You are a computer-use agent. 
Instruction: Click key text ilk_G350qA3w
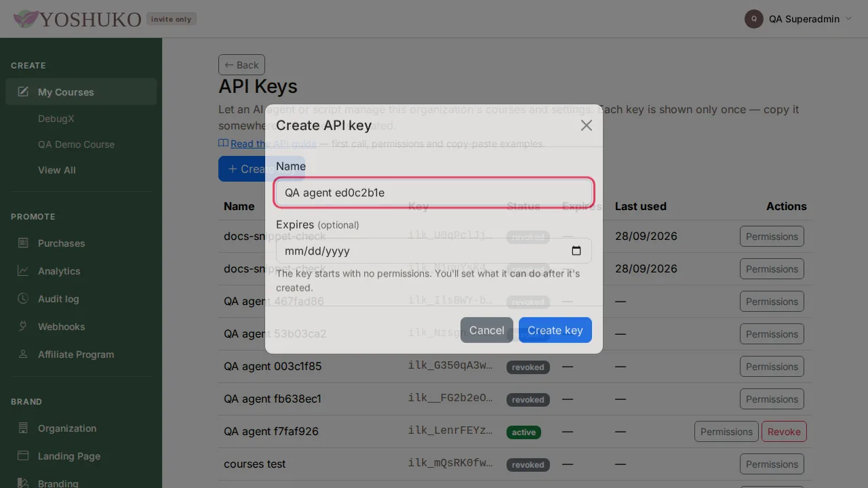pyautogui.click(x=450, y=366)
